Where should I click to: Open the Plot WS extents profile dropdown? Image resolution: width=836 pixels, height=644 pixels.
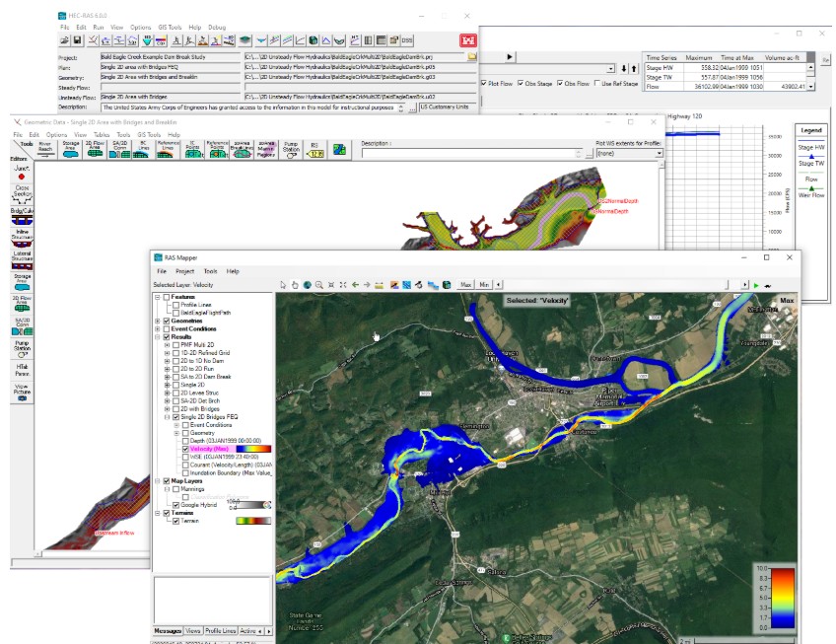click(659, 154)
